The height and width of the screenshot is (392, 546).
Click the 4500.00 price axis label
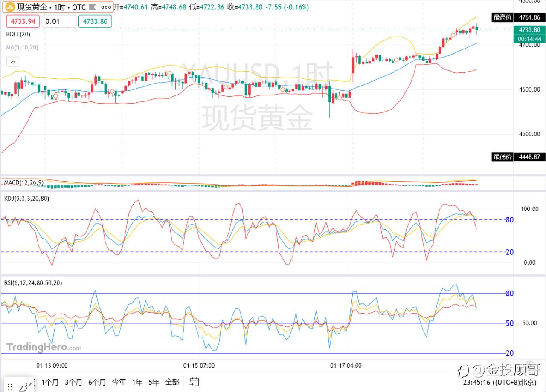pos(530,134)
